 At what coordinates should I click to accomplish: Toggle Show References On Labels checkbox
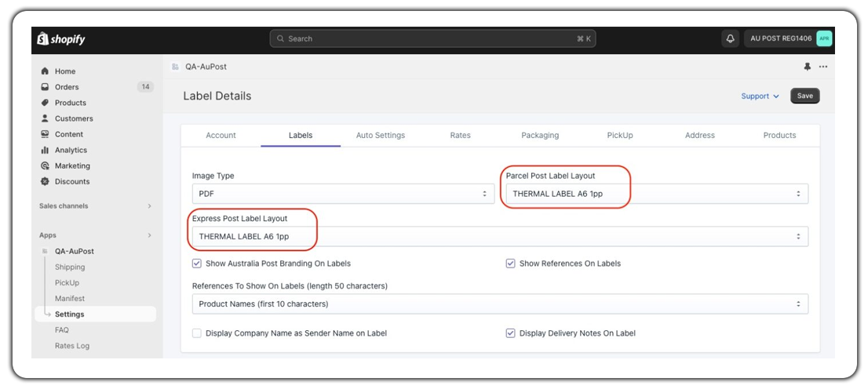pos(510,264)
